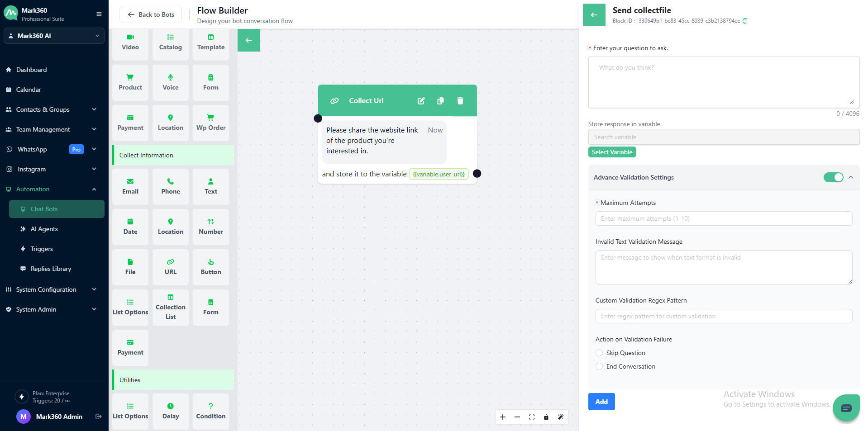
Task: Copy the Block ID to clipboard
Action: point(745,21)
